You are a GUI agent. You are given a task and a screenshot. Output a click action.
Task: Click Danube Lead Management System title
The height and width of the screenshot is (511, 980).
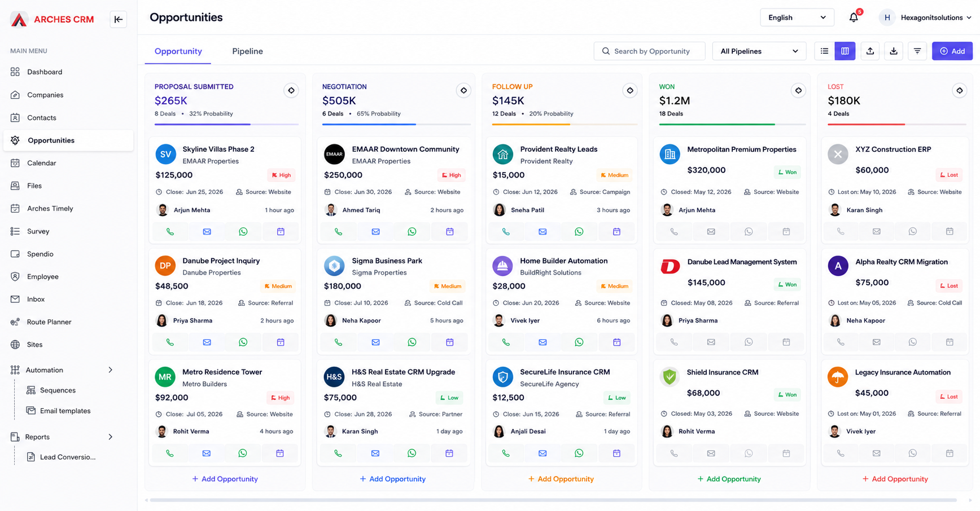coord(742,262)
